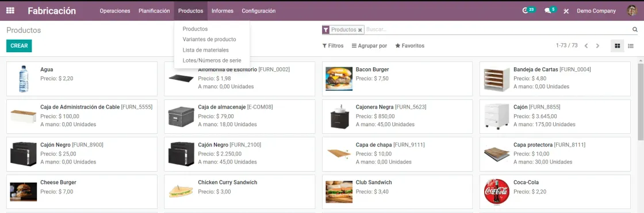
Task: Remove the Productos filter facet
Action: [x=360, y=30]
